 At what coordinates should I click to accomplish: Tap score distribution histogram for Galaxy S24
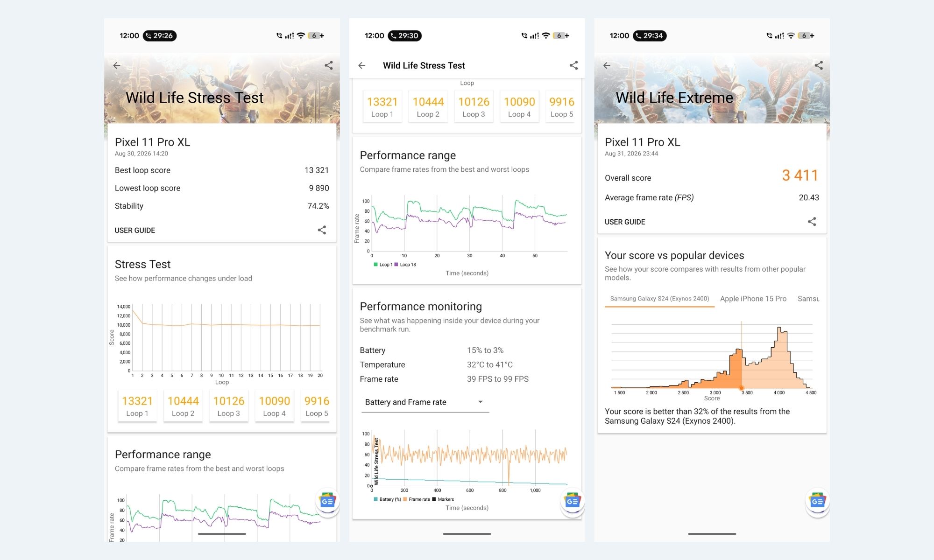pyautogui.click(x=712, y=356)
